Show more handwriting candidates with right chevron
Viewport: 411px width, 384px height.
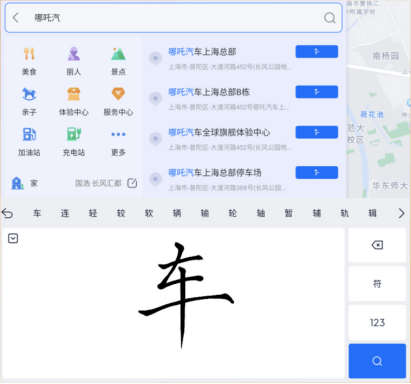tap(401, 213)
